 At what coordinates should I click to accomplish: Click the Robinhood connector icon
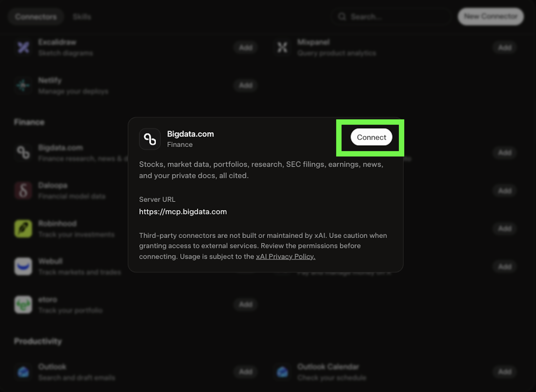click(x=23, y=229)
